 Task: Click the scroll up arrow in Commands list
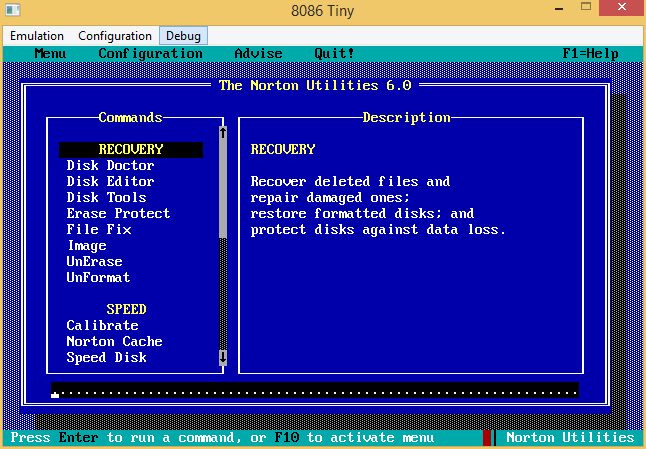click(223, 133)
